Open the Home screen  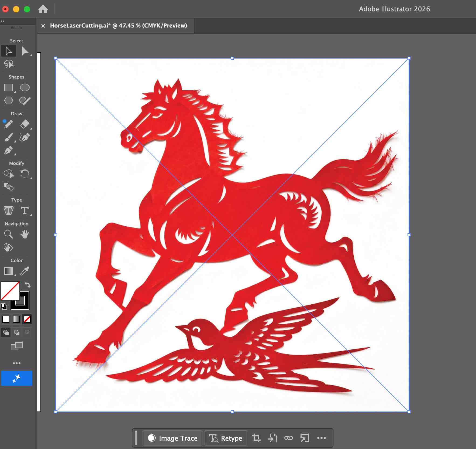point(43,9)
